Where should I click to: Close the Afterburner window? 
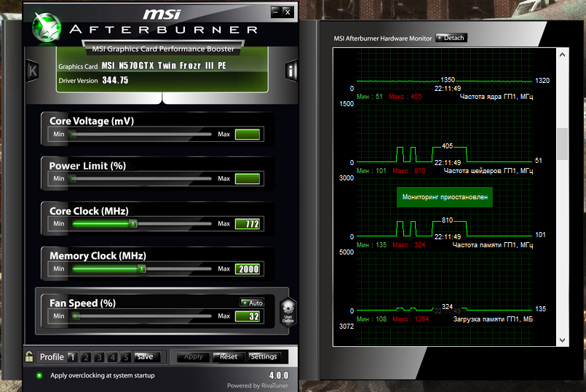click(288, 12)
